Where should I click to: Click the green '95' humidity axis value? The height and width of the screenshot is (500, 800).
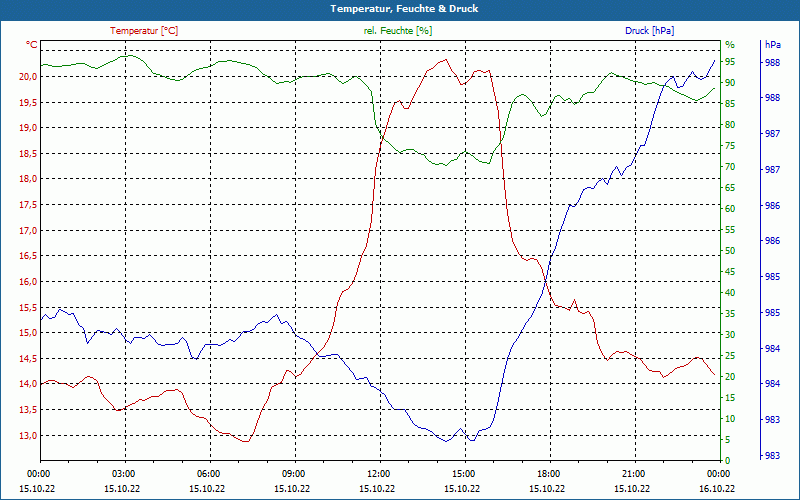tap(730, 62)
